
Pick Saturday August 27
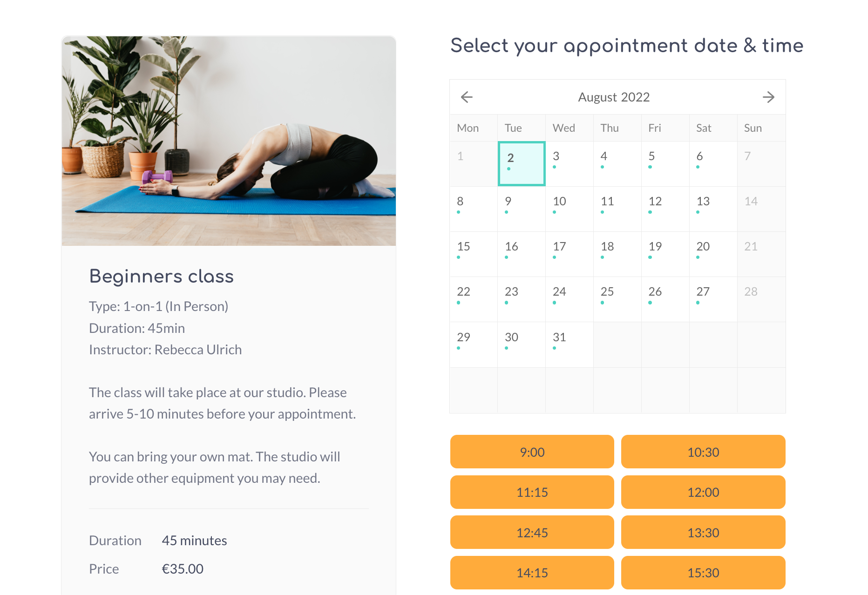click(713, 299)
